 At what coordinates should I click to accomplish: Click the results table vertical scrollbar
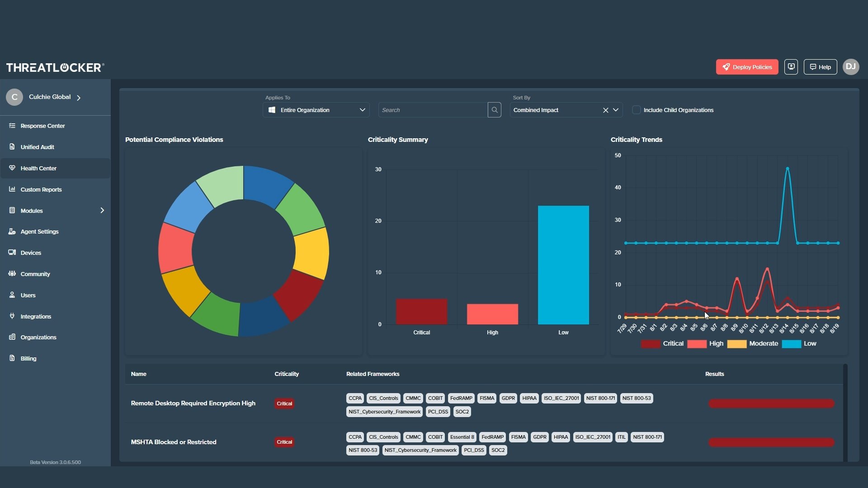tap(845, 413)
